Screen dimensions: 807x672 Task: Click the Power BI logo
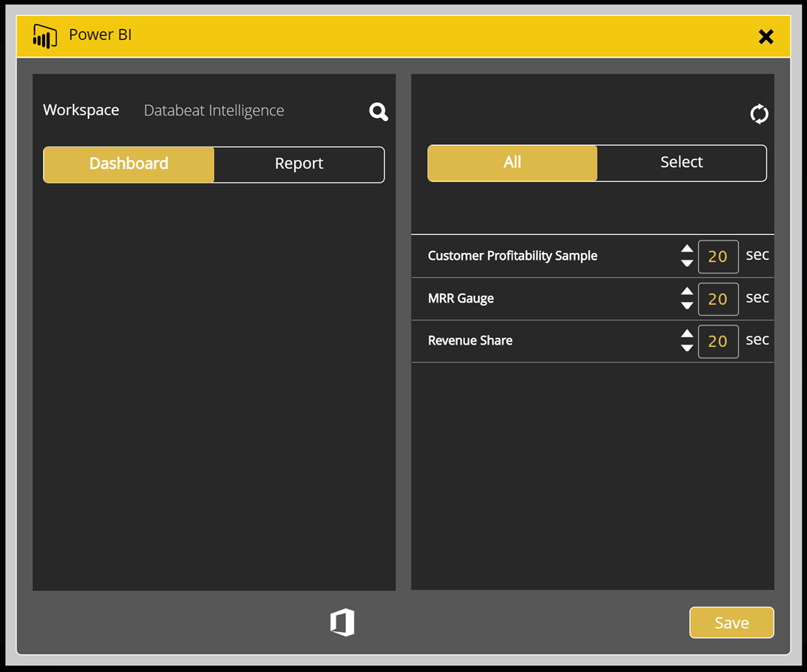pos(44,35)
